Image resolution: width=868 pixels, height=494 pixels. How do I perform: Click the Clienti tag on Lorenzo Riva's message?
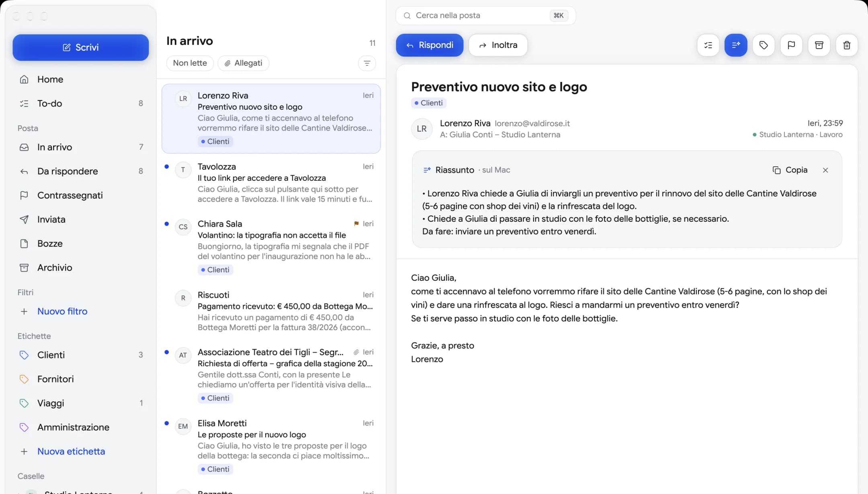tap(215, 142)
